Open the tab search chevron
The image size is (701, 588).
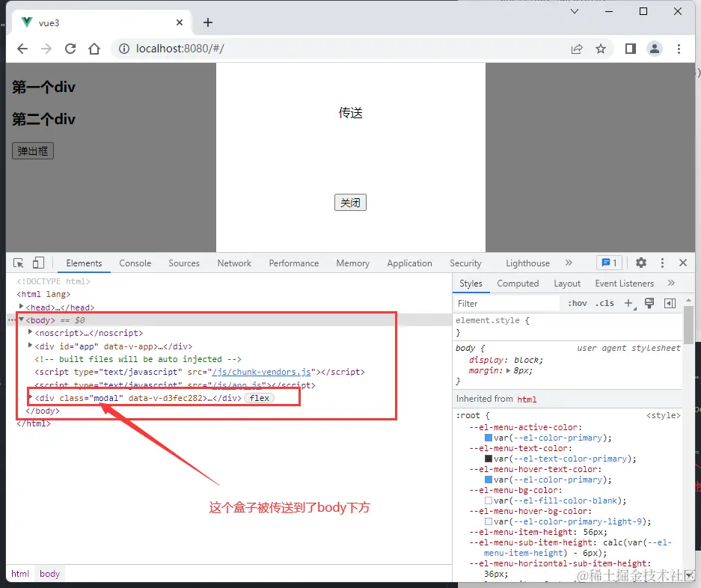[x=575, y=11]
